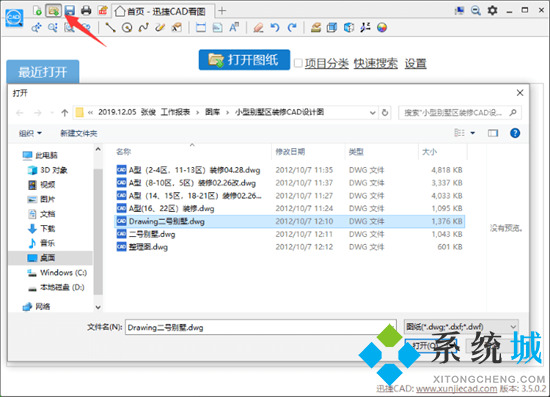Select the text annotation A tool
Image resolution: width=550 pixels, height=397 pixels.
pyautogui.click(x=234, y=27)
